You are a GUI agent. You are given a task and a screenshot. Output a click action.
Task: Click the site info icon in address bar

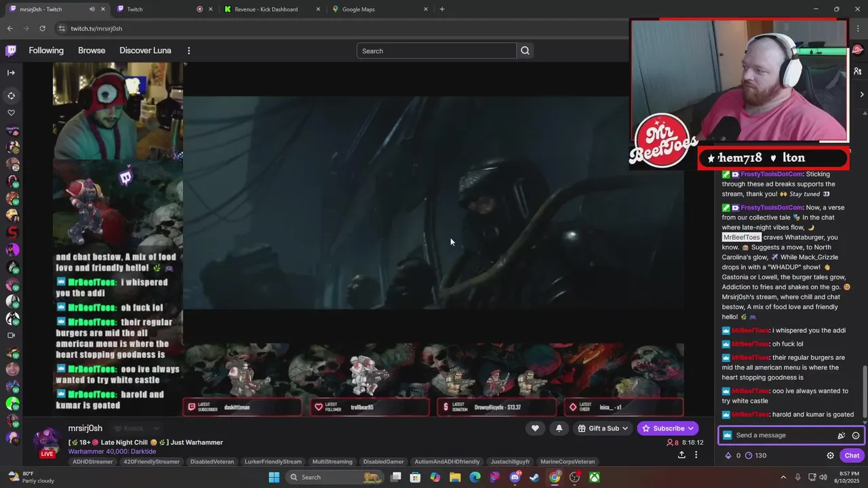click(x=62, y=28)
